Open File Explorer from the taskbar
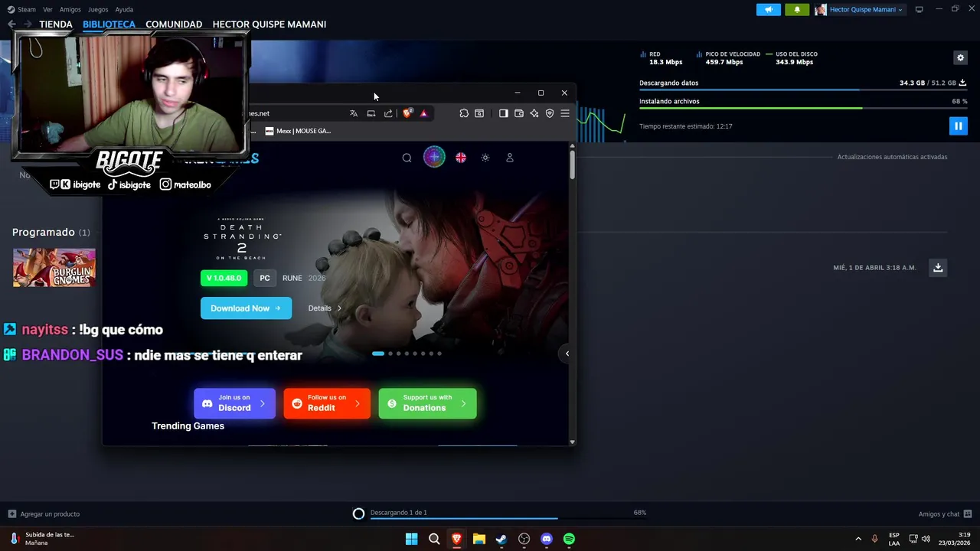Viewport: 980px width, 551px height. click(x=479, y=539)
